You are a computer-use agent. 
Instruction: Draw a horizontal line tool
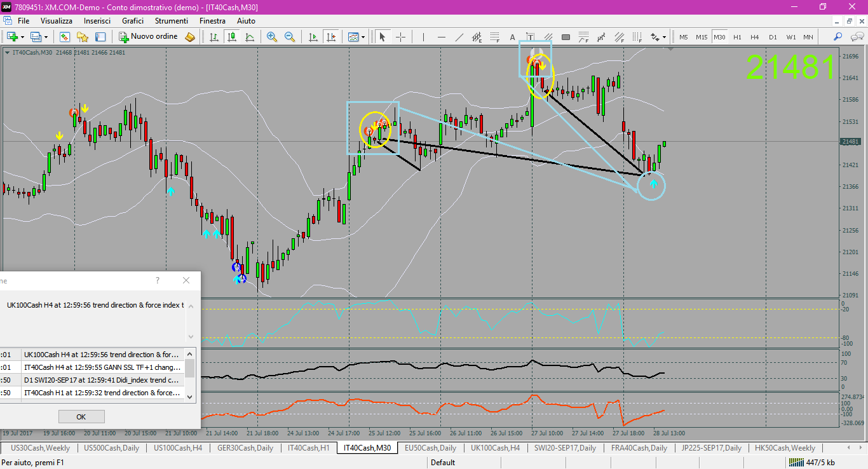441,37
